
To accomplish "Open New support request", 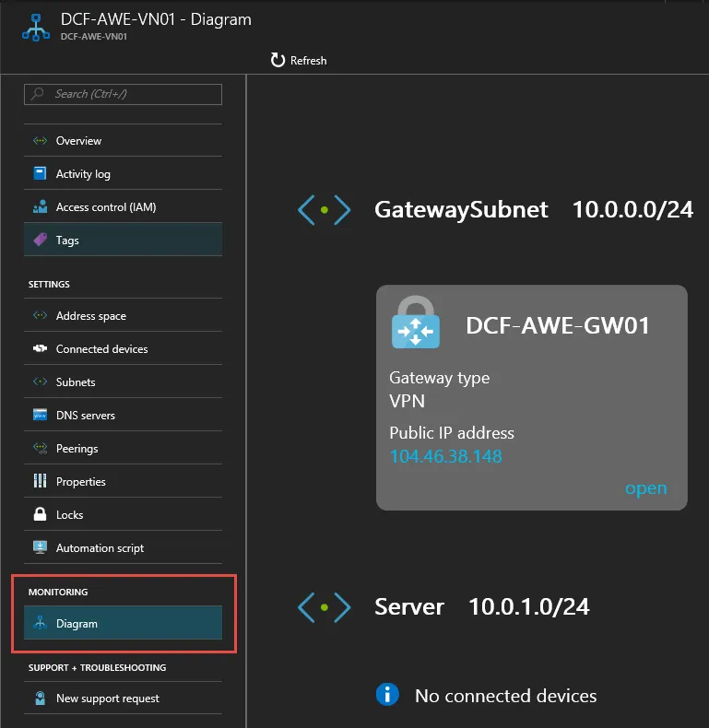I will pyautogui.click(x=107, y=699).
